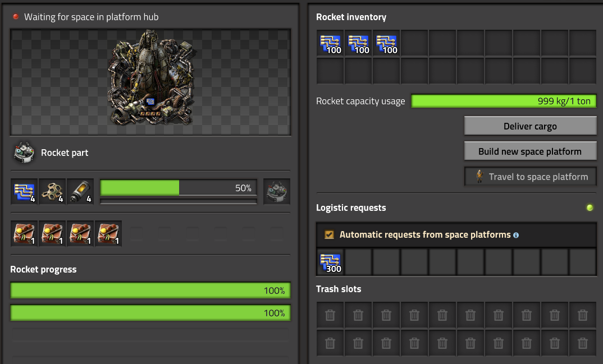Viewport: 603px width, 364px height.
Task: Click the green logistic requests status indicator
Action: pos(590,208)
